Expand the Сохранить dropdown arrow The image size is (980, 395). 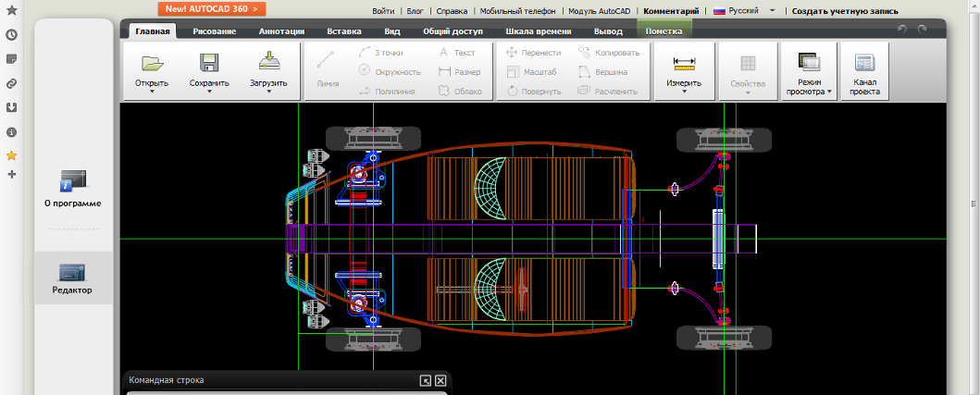click(209, 92)
